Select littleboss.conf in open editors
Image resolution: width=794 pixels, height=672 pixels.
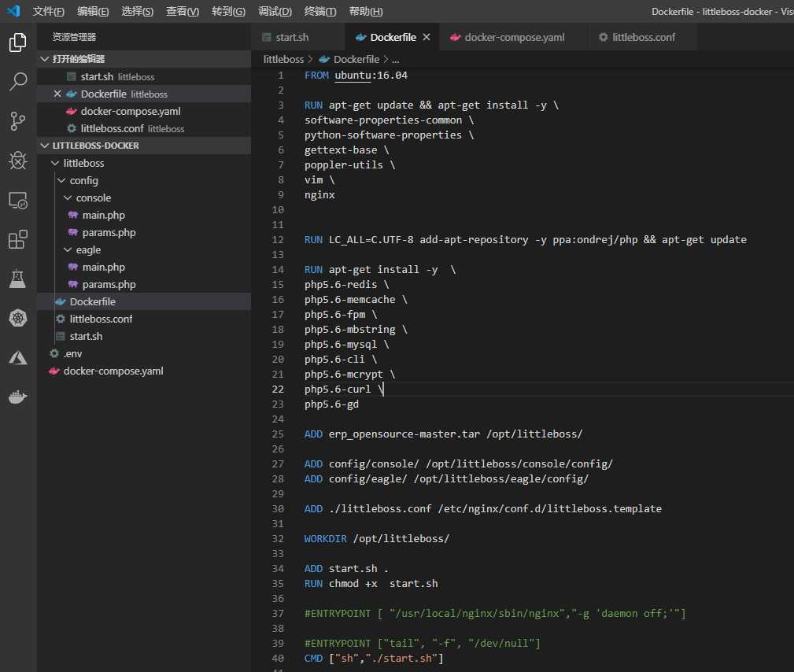144,128
